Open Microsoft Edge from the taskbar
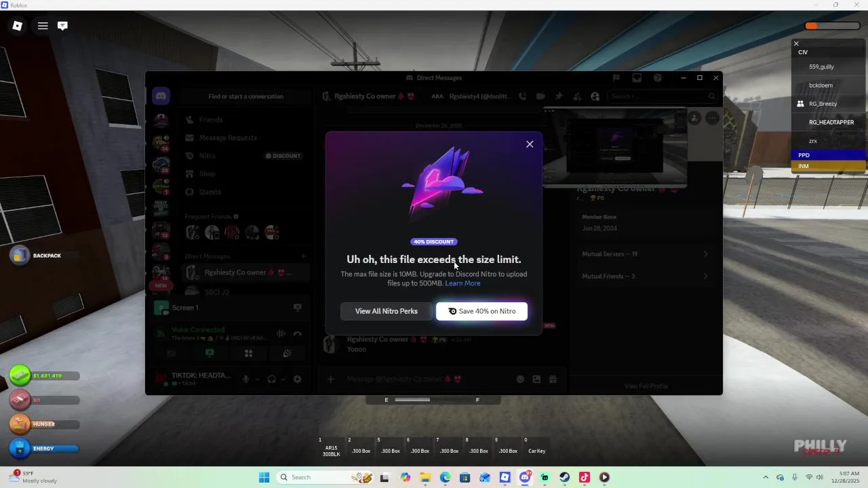The width and height of the screenshot is (868, 488). pyautogui.click(x=445, y=477)
